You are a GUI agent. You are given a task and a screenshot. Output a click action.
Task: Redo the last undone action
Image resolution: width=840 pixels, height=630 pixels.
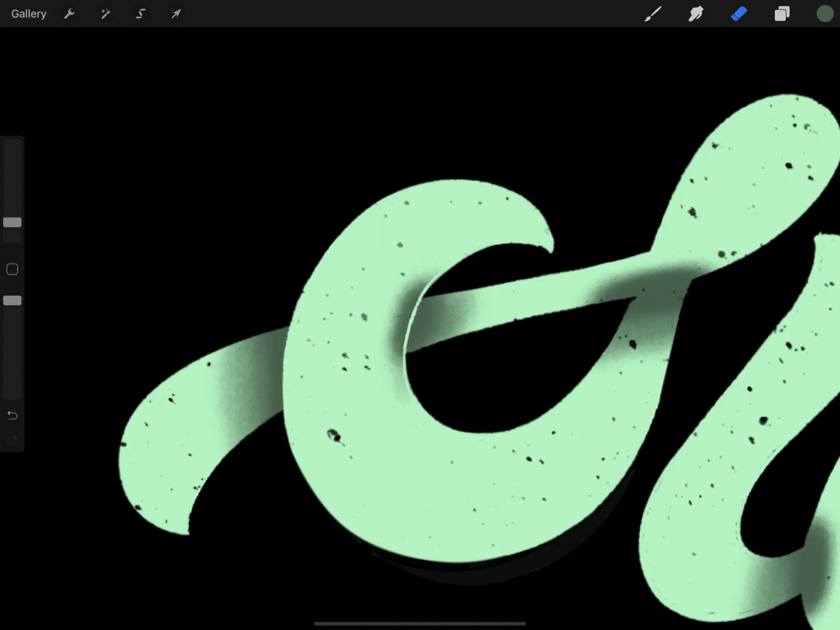(x=12, y=440)
